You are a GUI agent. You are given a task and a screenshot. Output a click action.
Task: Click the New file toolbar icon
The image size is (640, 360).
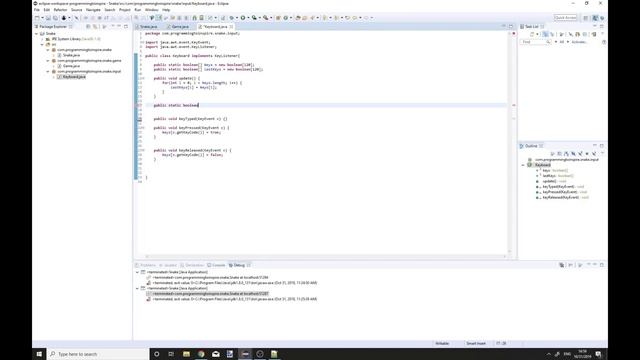pos(37,18)
